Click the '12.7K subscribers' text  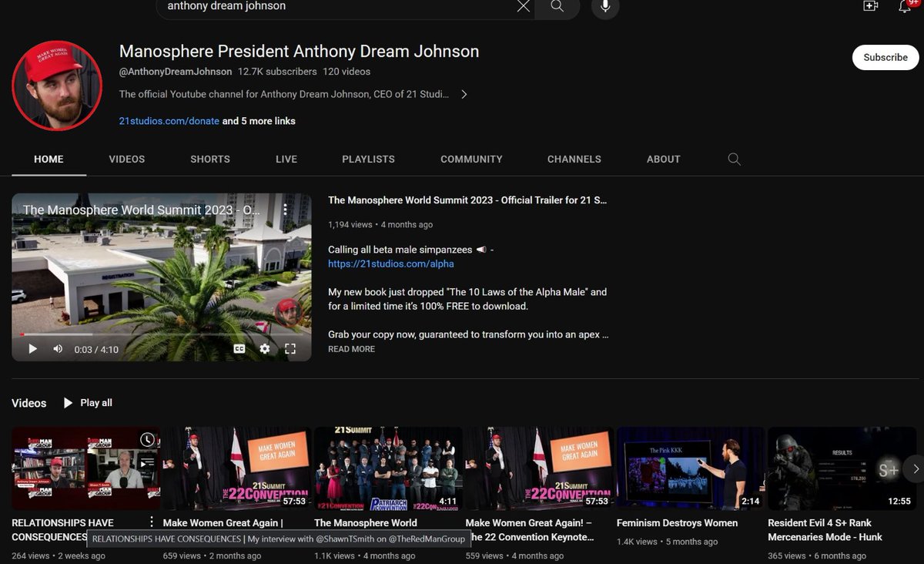coord(277,71)
